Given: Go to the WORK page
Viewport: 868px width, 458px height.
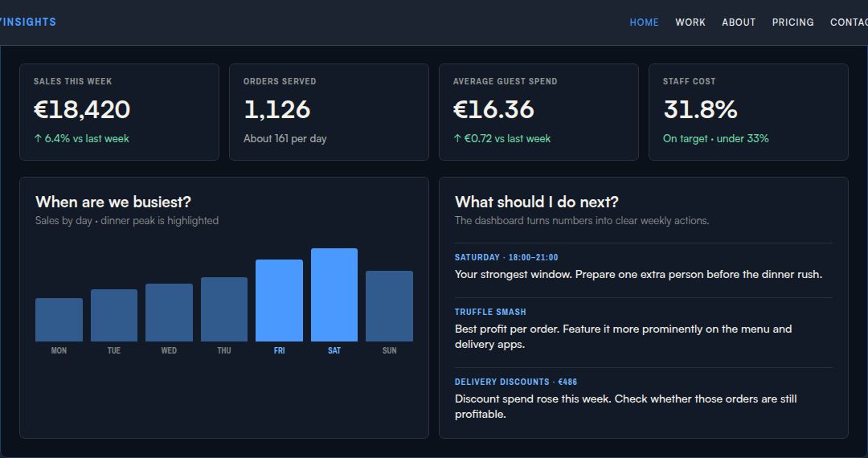Looking at the screenshot, I should click(x=690, y=22).
